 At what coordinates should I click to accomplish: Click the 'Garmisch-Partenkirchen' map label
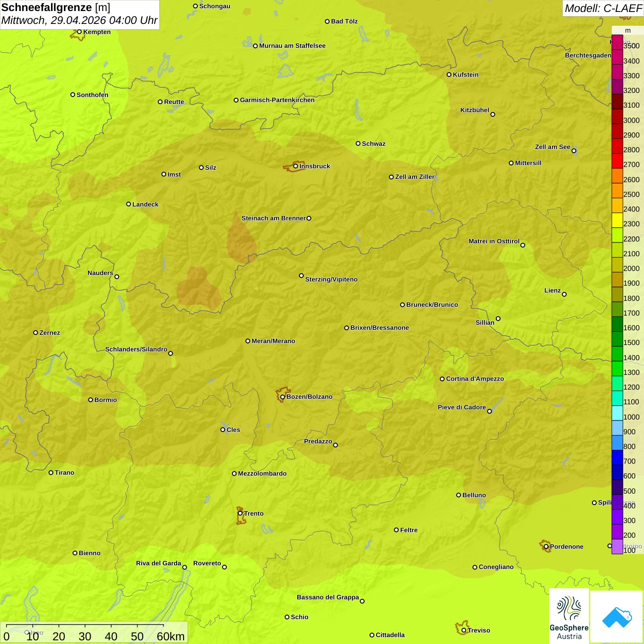pos(277,100)
